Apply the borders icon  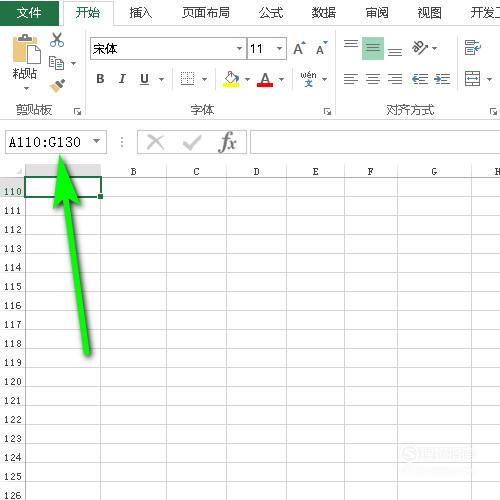pos(187,79)
